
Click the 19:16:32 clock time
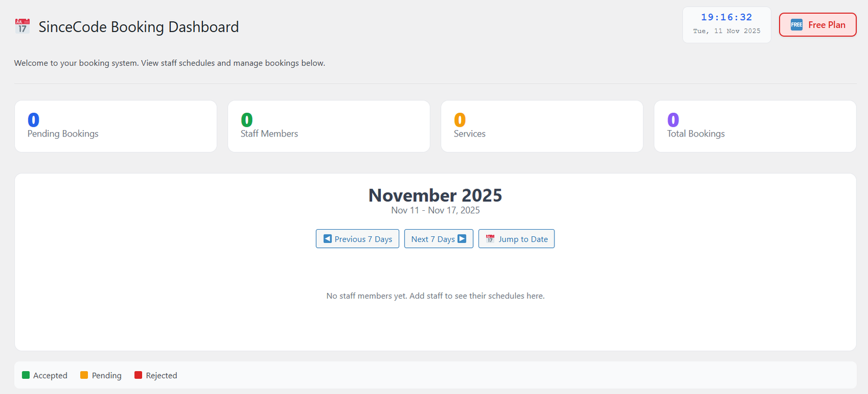tap(726, 17)
